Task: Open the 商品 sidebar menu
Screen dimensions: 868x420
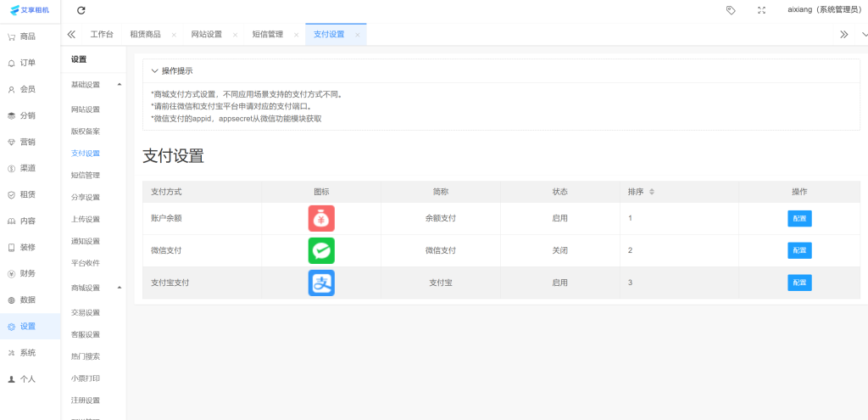Action: coord(30,36)
